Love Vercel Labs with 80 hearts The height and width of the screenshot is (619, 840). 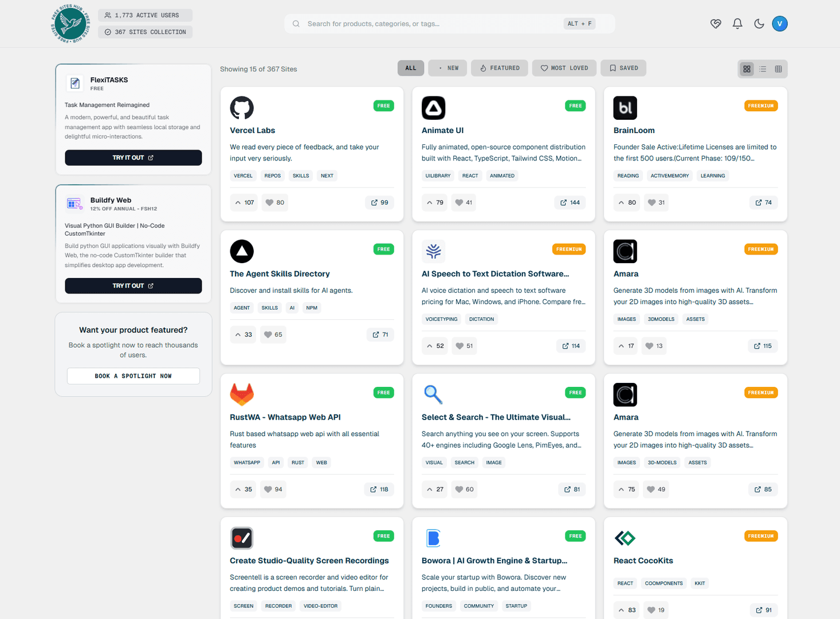(274, 202)
